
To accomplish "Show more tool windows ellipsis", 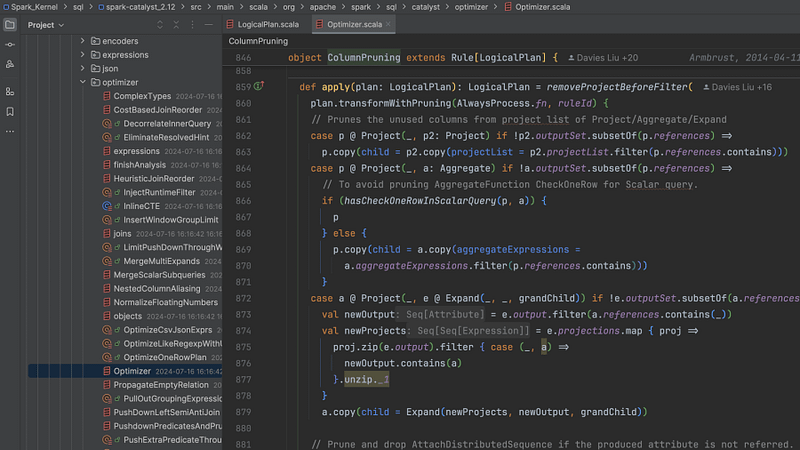I will click(10, 131).
